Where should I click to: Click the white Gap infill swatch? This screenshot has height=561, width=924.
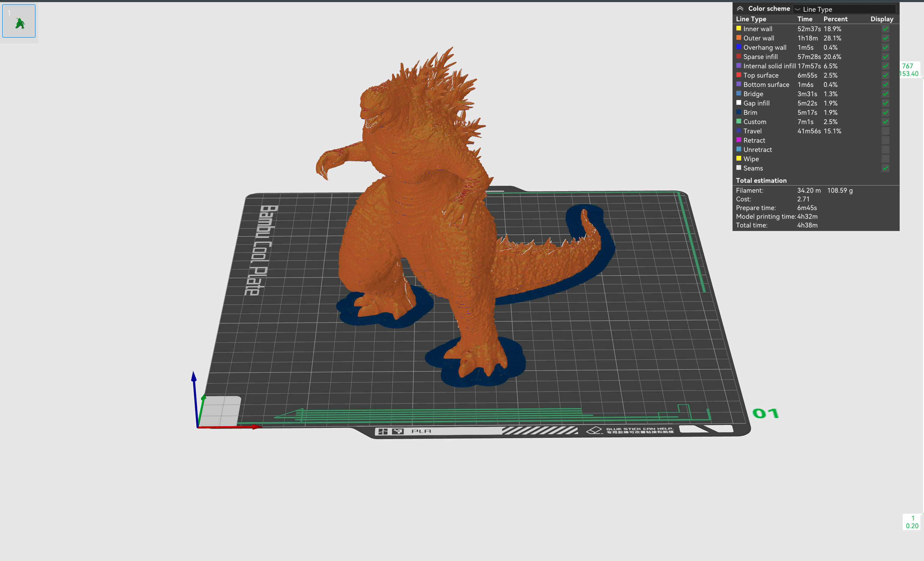738,102
